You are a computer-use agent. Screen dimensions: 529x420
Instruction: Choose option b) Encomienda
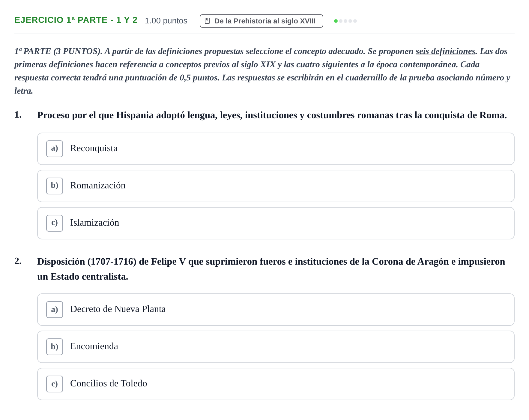click(x=276, y=347)
